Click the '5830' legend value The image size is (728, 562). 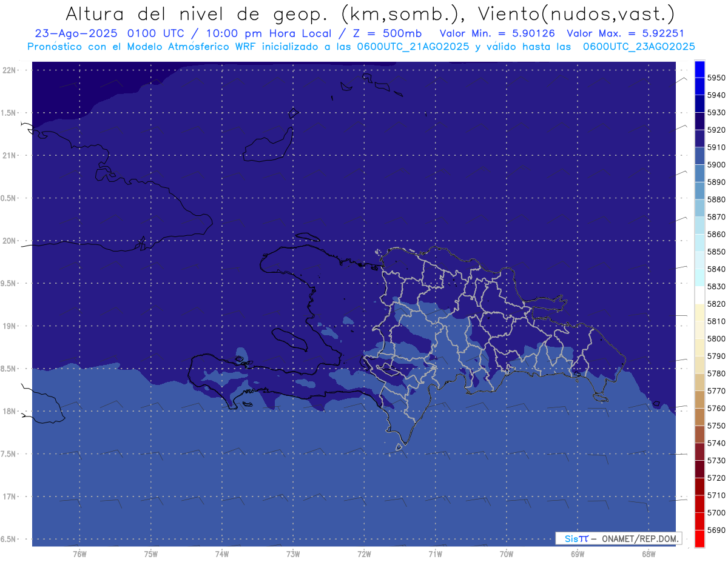point(716,287)
